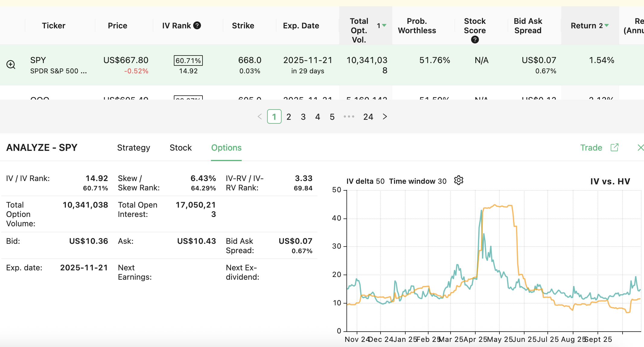Click the magnifier icon next to SPY
This screenshot has width=644, height=347.
(11, 65)
